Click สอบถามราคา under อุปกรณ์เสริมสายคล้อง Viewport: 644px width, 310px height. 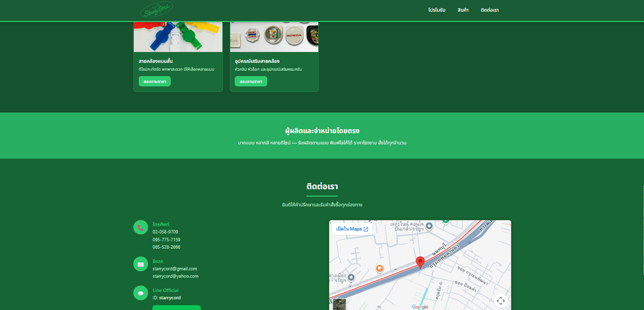tap(251, 82)
